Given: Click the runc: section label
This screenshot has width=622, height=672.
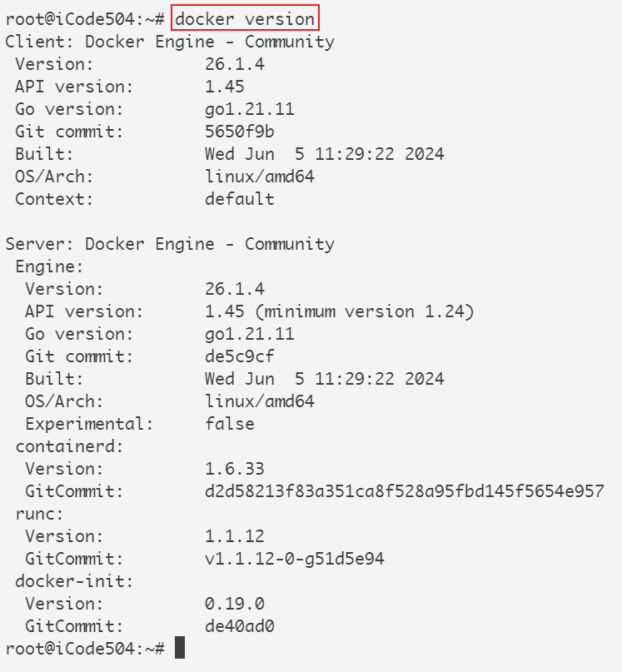Looking at the screenshot, I should [39, 514].
